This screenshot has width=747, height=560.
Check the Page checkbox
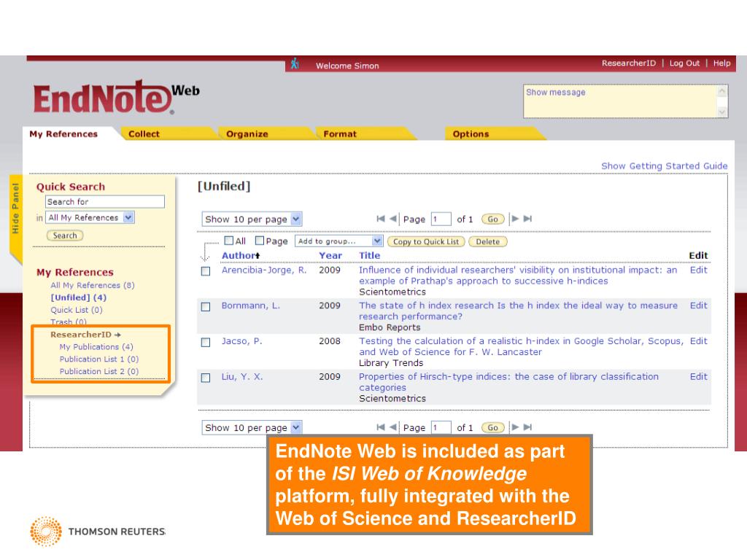260,241
